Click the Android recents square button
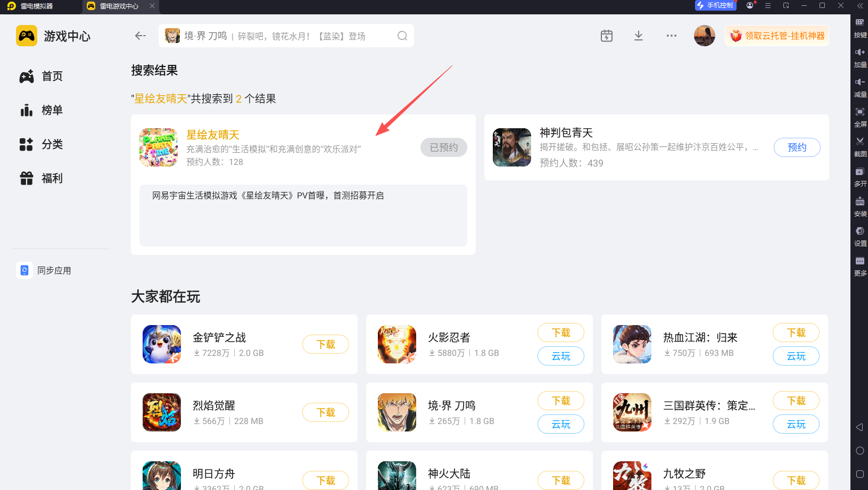 (859, 474)
